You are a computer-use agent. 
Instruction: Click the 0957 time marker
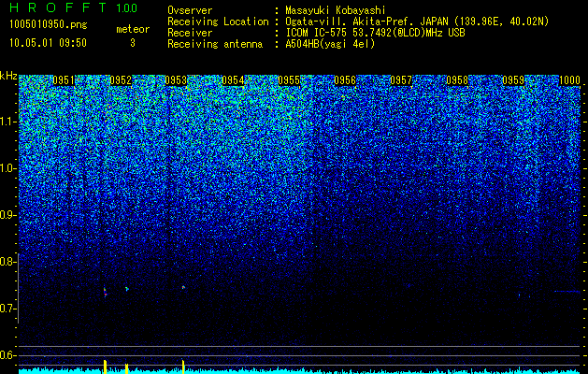point(401,80)
